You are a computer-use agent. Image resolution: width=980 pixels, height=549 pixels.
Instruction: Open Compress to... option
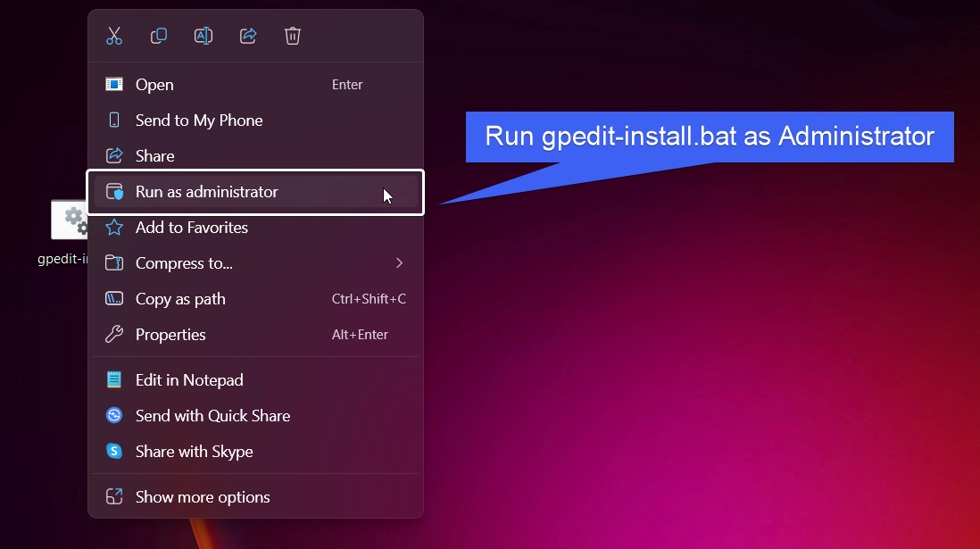(255, 263)
